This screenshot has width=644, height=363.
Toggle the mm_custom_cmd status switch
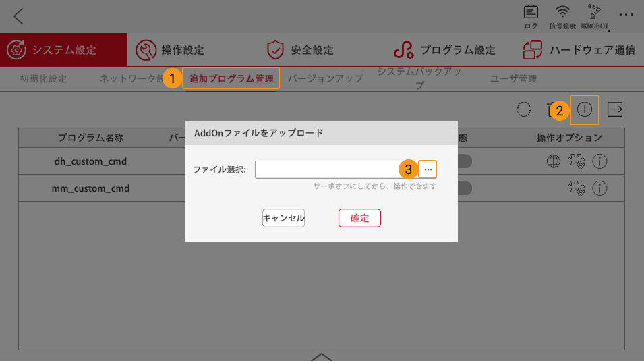(x=465, y=188)
